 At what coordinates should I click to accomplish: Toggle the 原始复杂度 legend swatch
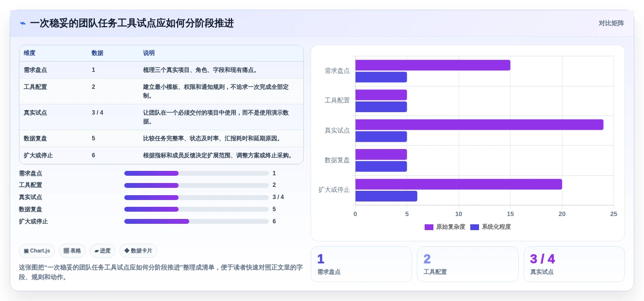(429, 227)
